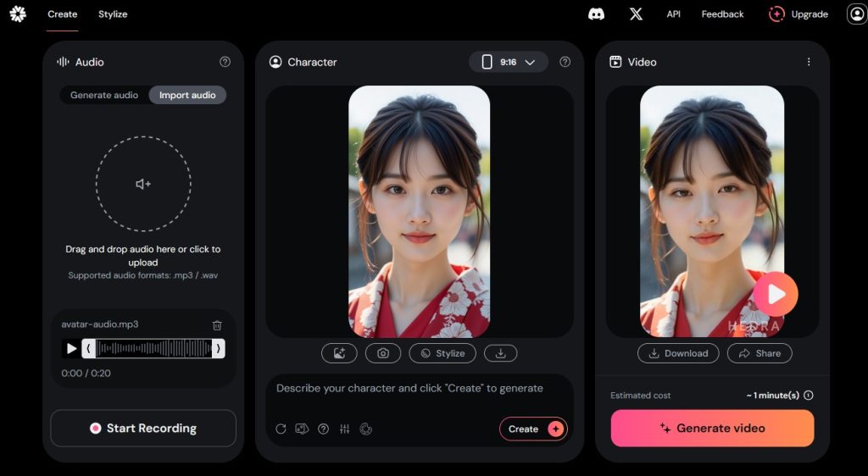Click the 'Estimated cost' label
Image resolution: width=868 pixels, height=476 pixels.
(641, 396)
